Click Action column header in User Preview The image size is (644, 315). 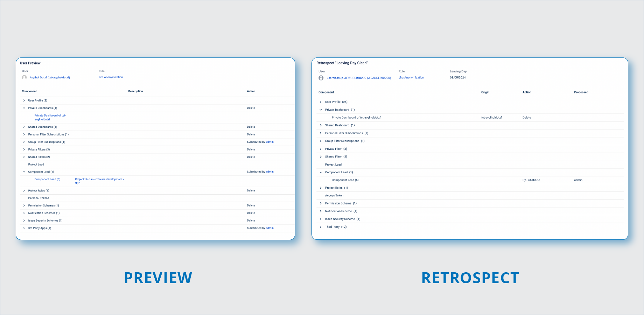pos(251,91)
